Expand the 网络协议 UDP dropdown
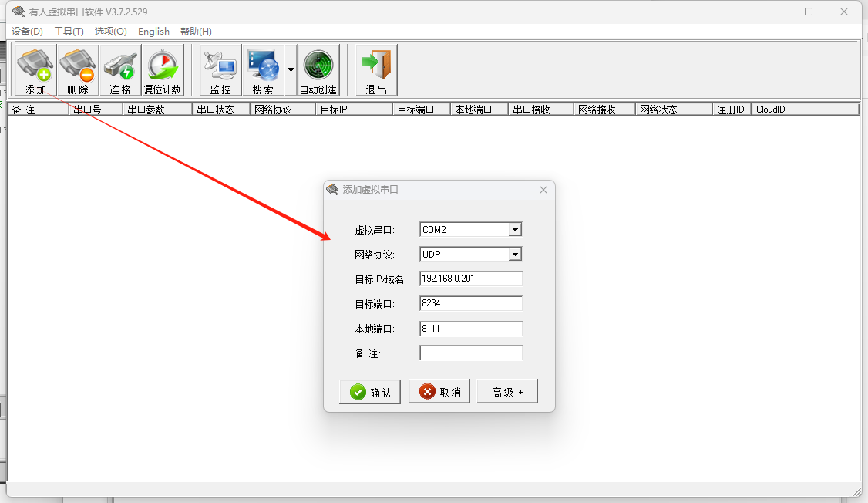 point(516,255)
